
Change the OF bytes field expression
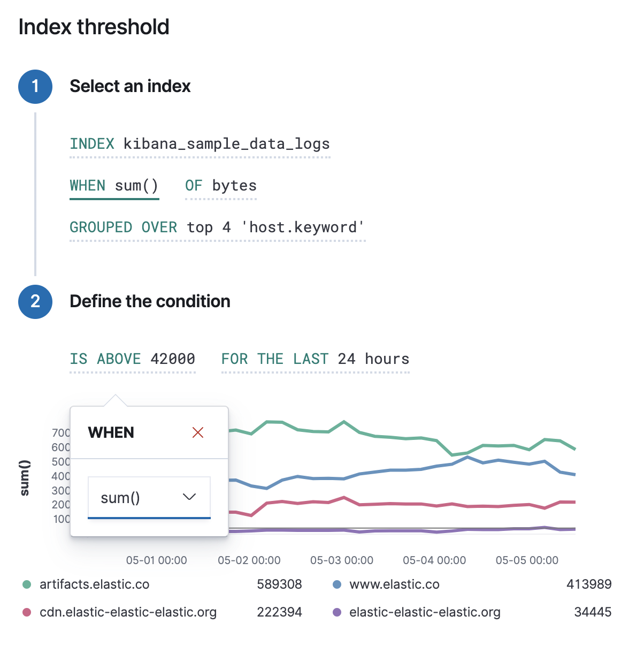[220, 186]
